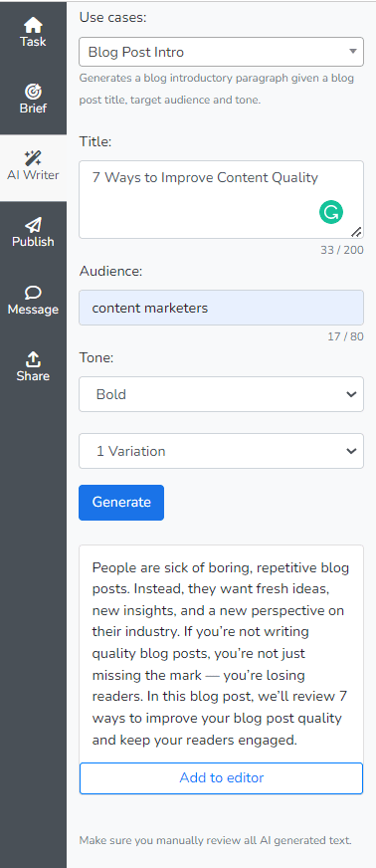Image resolution: width=376 pixels, height=868 pixels.
Task: Open the Share upload icon
Action: 33,359
